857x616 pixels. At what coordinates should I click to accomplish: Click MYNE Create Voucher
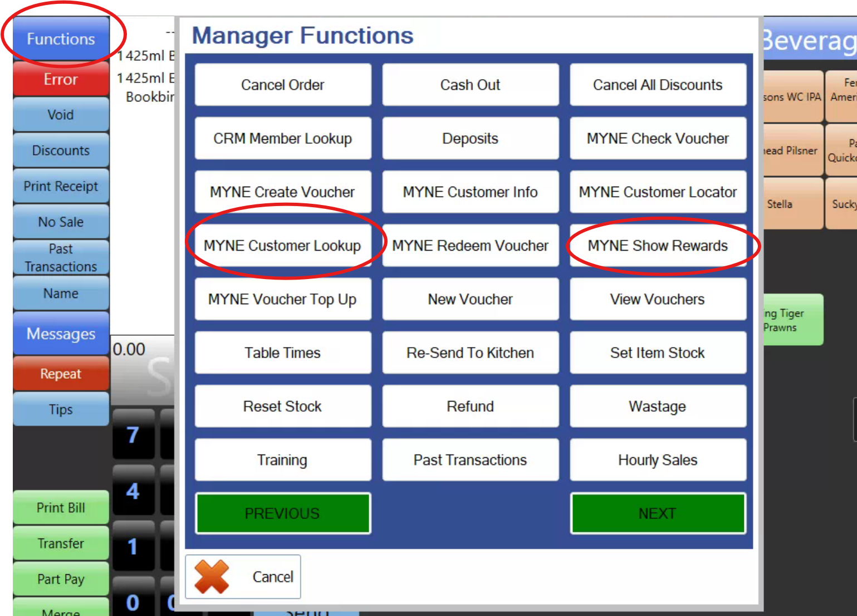[x=283, y=192]
